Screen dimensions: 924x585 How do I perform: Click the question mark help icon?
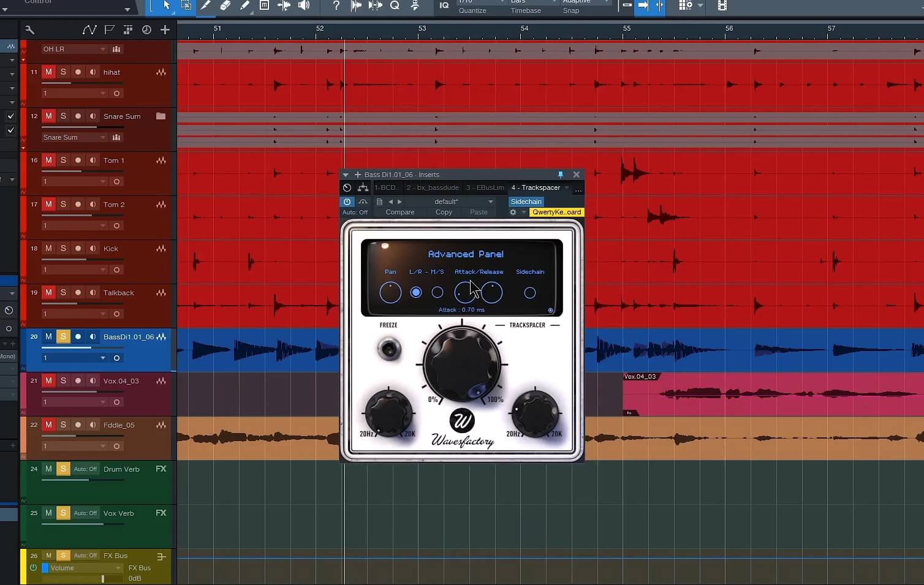(336, 6)
